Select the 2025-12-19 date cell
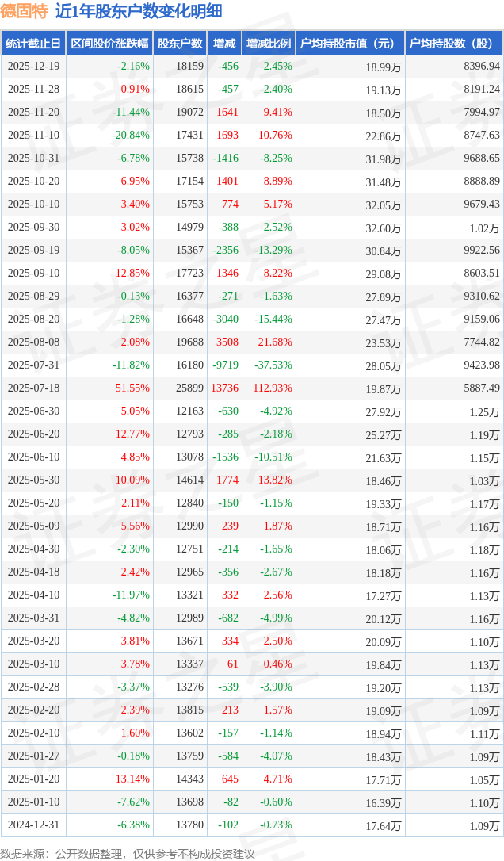Image resolution: width=504 pixels, height=861 pixels. tap(33, 67)
